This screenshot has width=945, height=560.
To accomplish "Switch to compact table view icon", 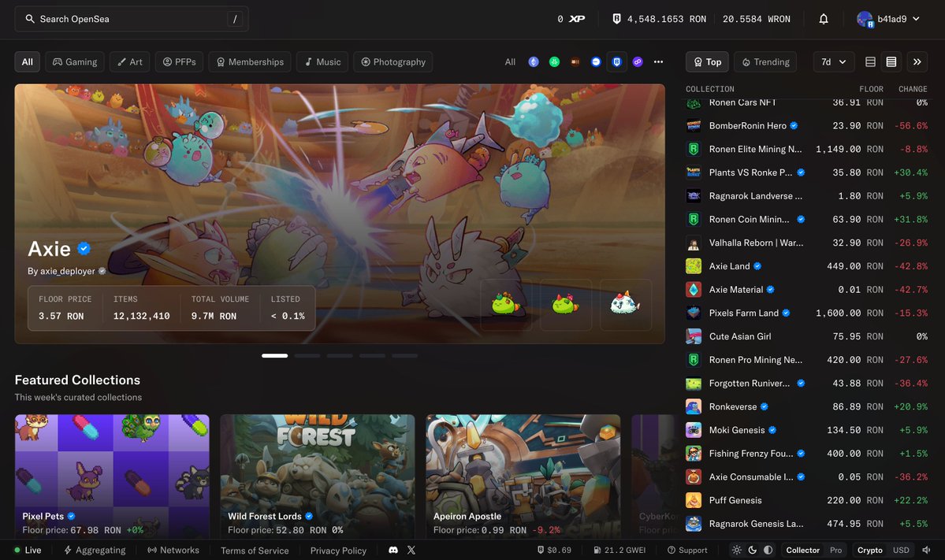I will [x=870, y=61].
